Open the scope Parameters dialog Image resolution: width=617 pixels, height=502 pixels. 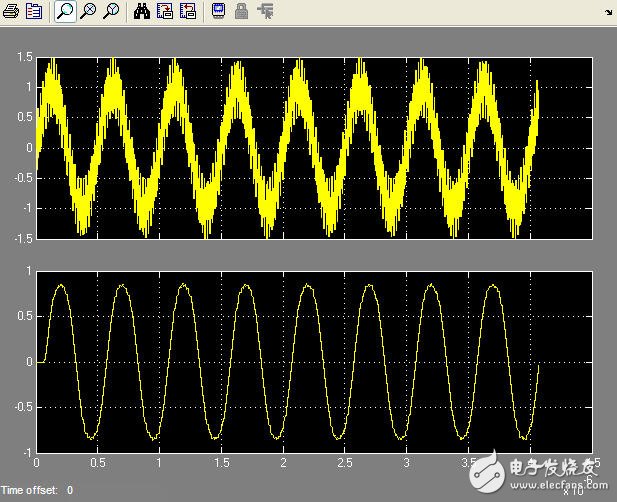[34, 12]
